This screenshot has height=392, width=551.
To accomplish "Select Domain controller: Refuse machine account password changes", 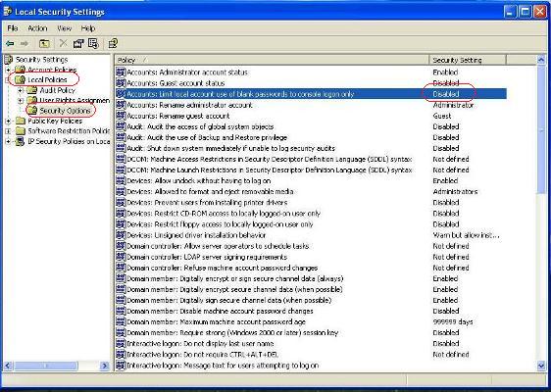I will (x=311, y=268).
